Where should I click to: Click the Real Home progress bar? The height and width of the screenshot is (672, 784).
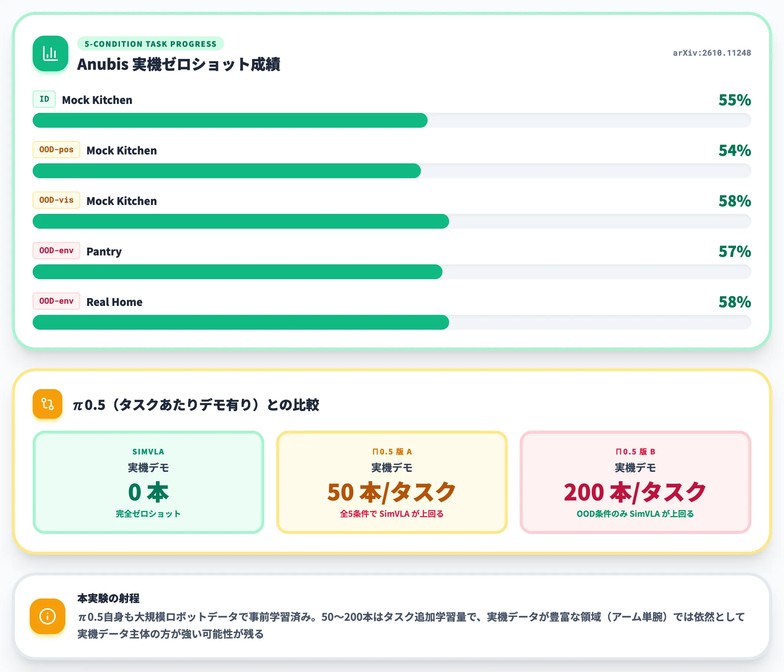tap(392, 322)
